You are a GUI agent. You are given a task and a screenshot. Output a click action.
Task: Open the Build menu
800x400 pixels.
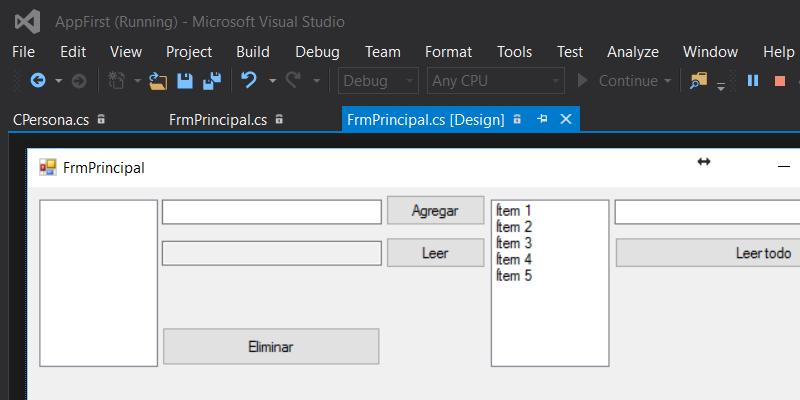pyautogui.click(x=253, y=52)
